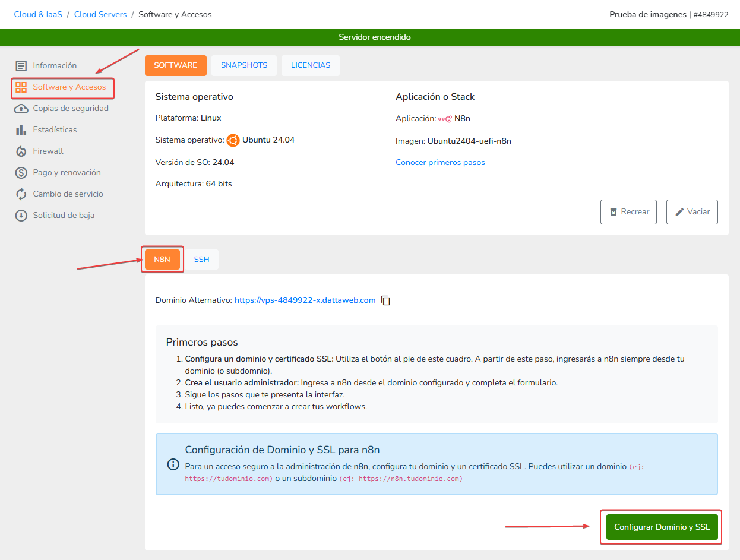This screenshot has height=560, width=740.
Task: Click the Estadísticas bar chart icon
Action: click(x=21, y=130)
